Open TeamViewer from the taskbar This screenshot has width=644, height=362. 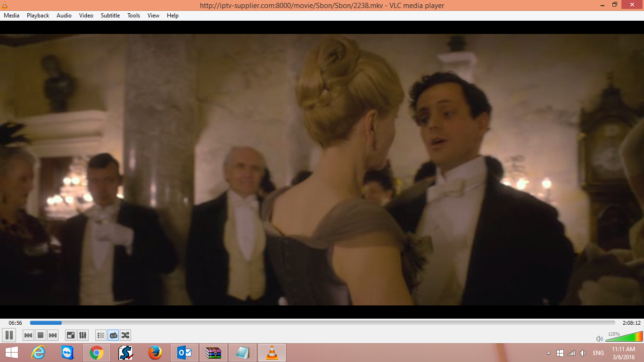tap(67, 353)
